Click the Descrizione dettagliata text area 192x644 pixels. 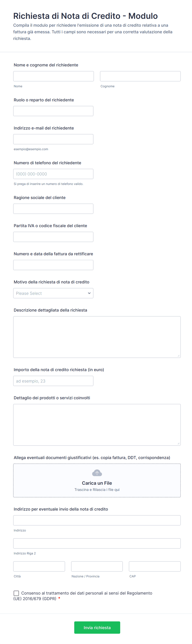click(x=97, y=337)
